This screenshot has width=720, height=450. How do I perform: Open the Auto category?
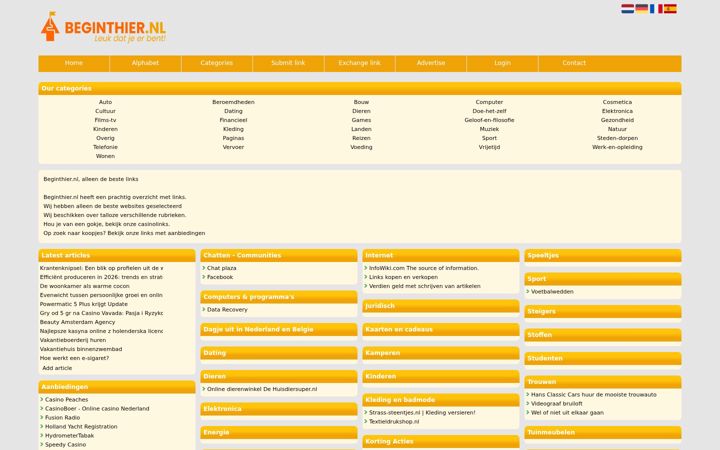pyautogui.click(x=105, y=102)
